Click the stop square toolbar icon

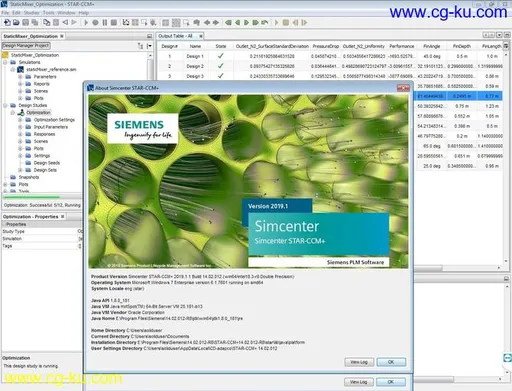(x=114, y=22)
